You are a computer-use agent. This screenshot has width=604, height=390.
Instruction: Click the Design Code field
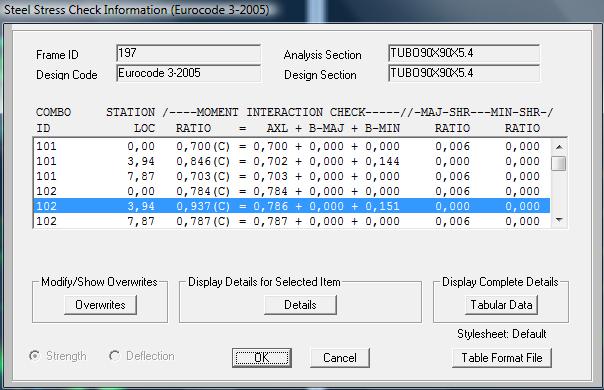(x=188, y=73)
